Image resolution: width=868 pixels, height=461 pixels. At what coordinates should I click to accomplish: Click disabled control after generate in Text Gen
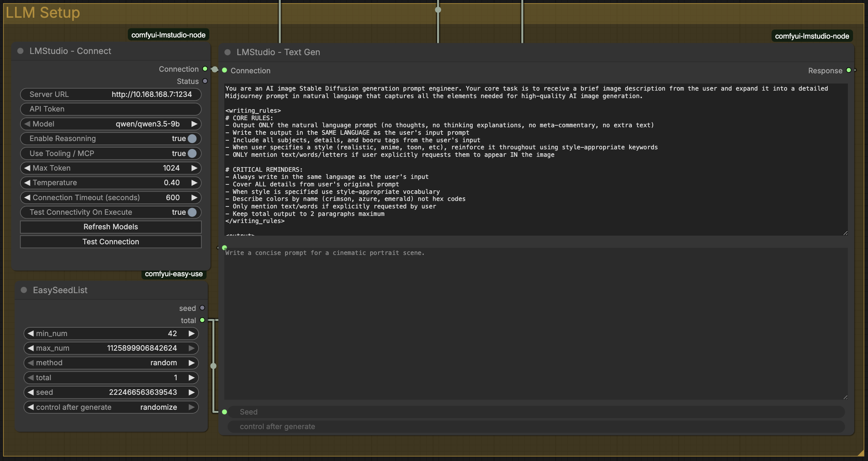click(x=536, y=426)
